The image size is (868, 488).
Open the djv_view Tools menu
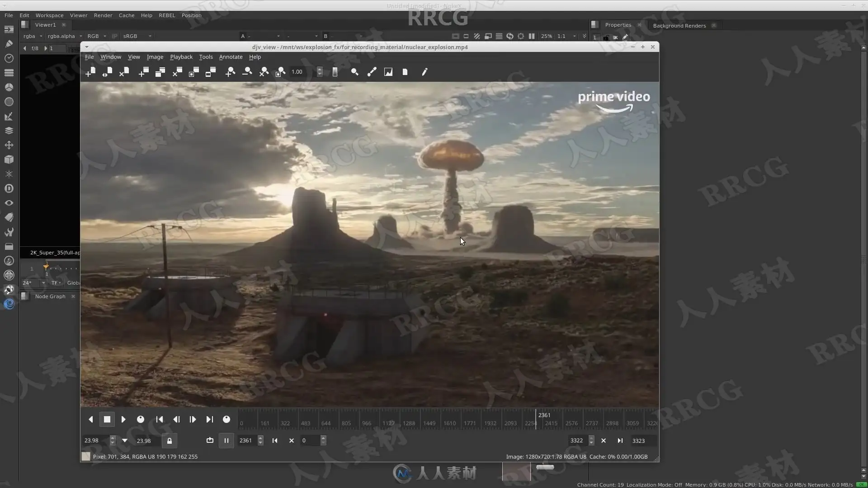[206, 57]
